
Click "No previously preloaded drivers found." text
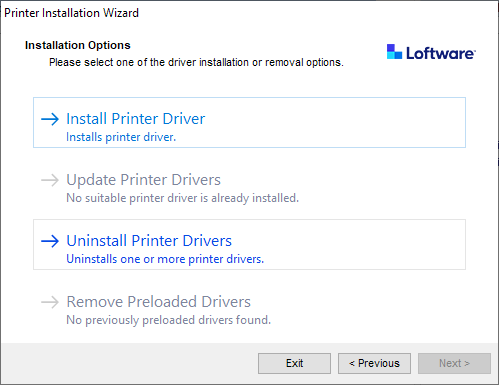(x=168, y=320)
